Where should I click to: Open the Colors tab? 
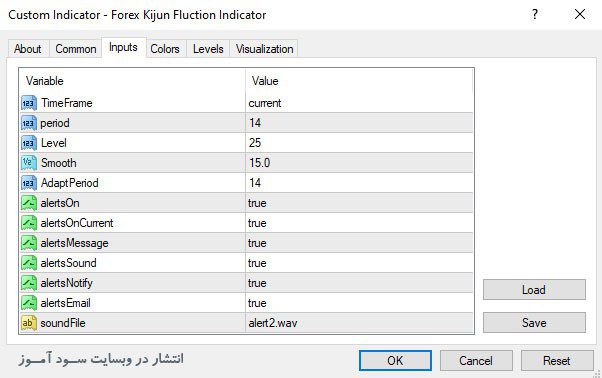[165, 49]
